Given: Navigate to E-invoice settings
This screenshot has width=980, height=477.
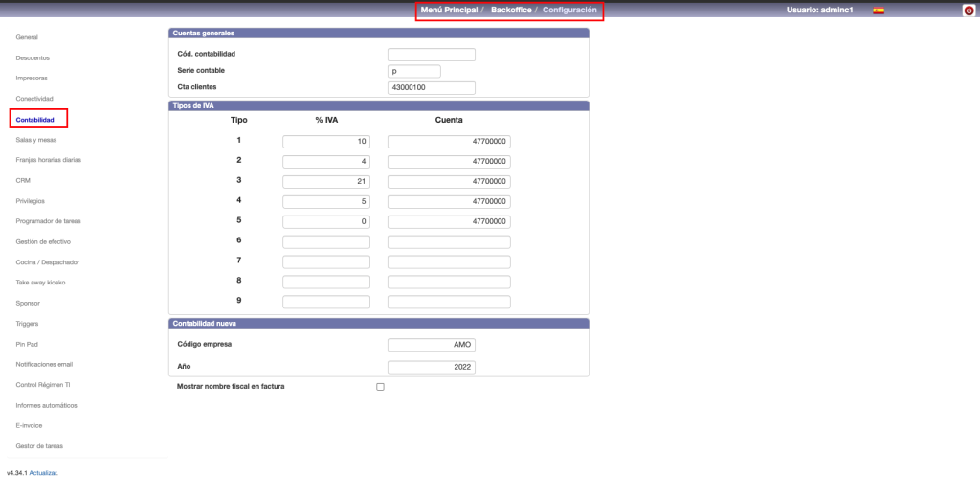Looking at the screenshot, I should pos(29,425).
